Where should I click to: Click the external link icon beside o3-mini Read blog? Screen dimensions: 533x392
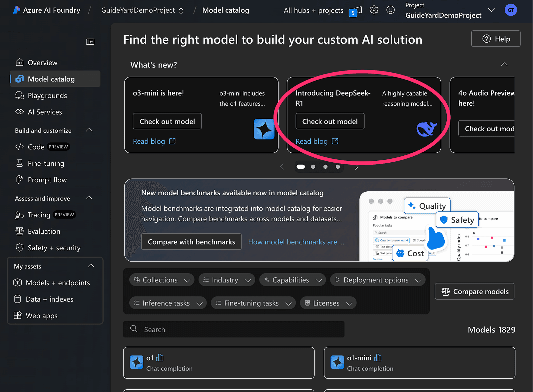click(x=172, y=141)
